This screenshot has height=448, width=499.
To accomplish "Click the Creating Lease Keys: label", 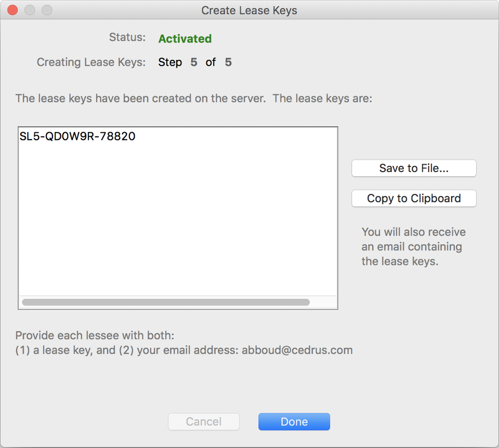I will coord(91,62).
